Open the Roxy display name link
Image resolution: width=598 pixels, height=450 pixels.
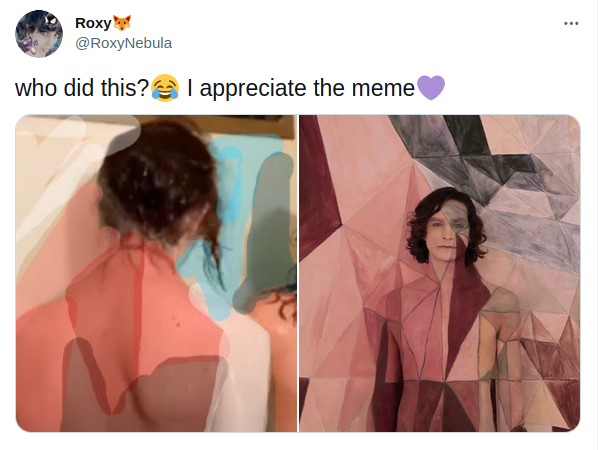point(93,23)
